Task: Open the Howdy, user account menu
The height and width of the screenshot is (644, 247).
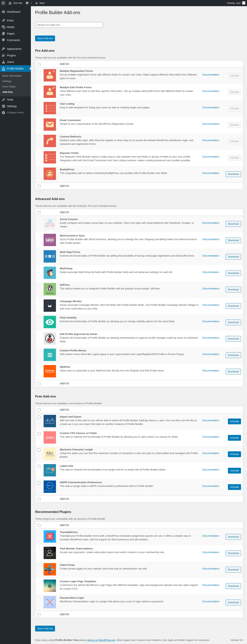Action: pyautogui.click(x=235, y=3)
